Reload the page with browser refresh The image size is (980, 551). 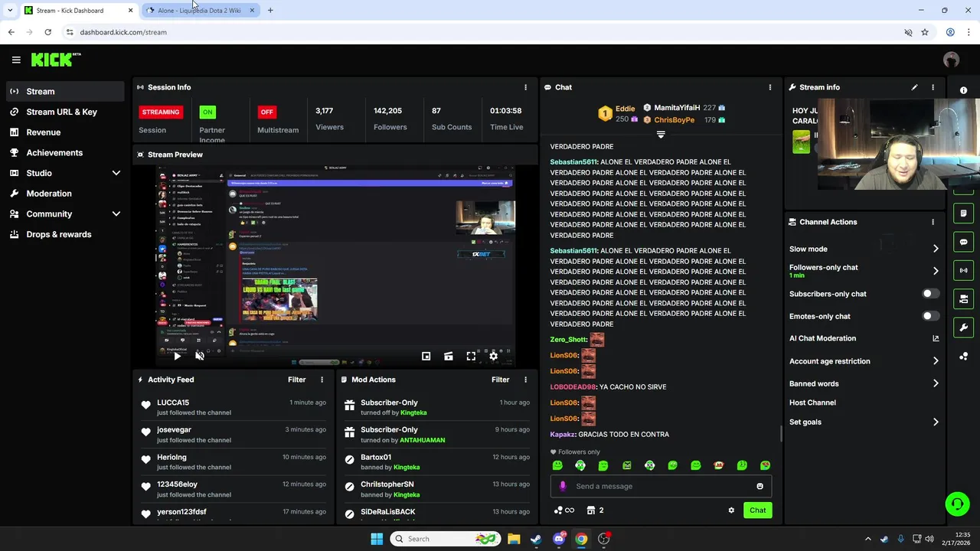coord(47,32)
